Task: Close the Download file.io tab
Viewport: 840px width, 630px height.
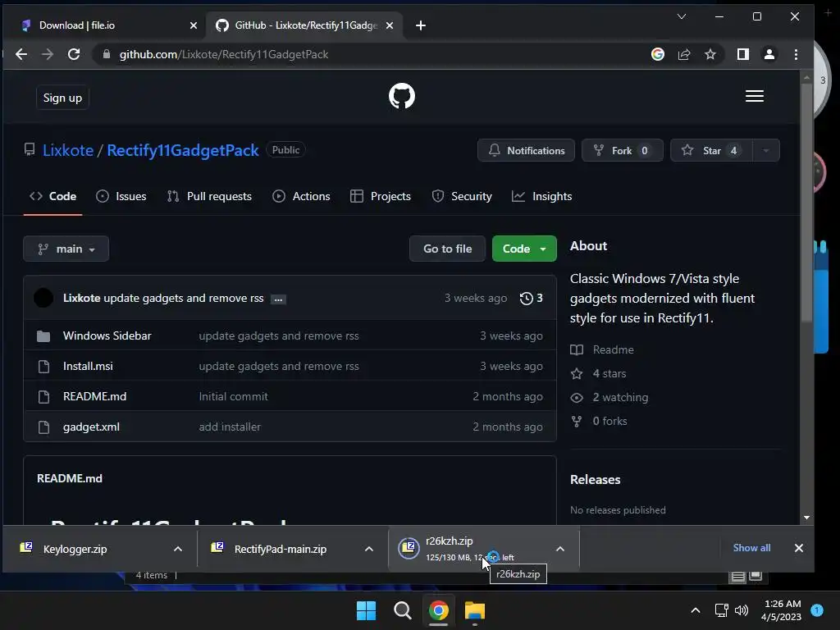Action: tap(194, 25)
